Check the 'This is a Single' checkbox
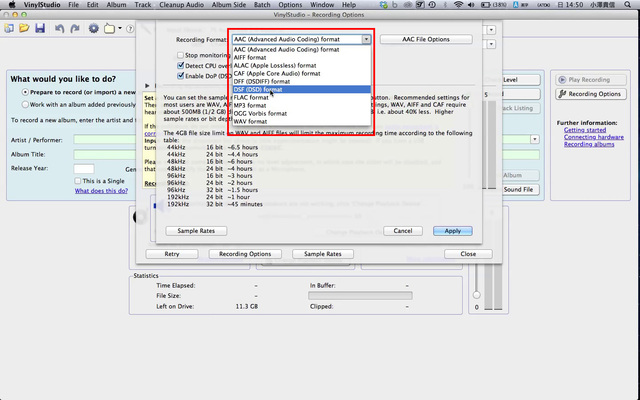 (x=79, y=180)
